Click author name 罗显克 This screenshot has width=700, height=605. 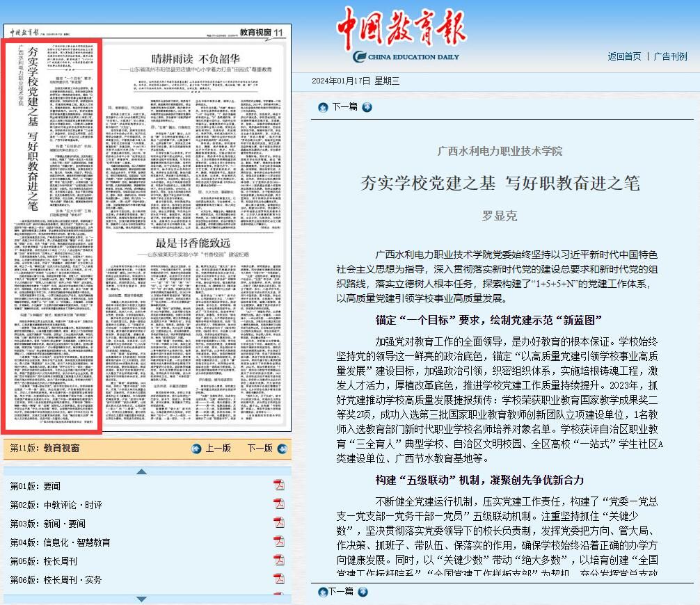pyautogui.click(x=500, y=216)
